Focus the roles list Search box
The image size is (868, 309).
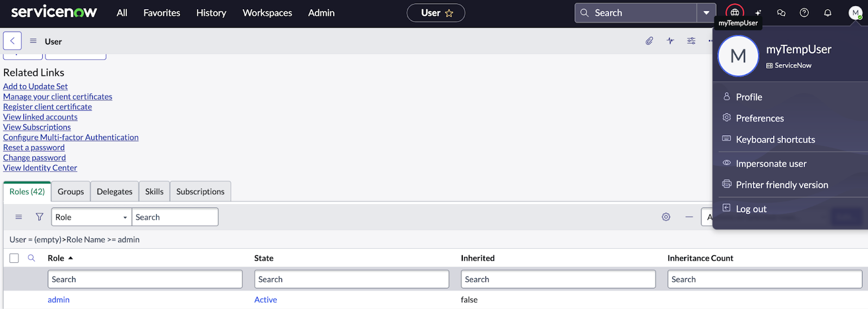(x=175, y=217)
